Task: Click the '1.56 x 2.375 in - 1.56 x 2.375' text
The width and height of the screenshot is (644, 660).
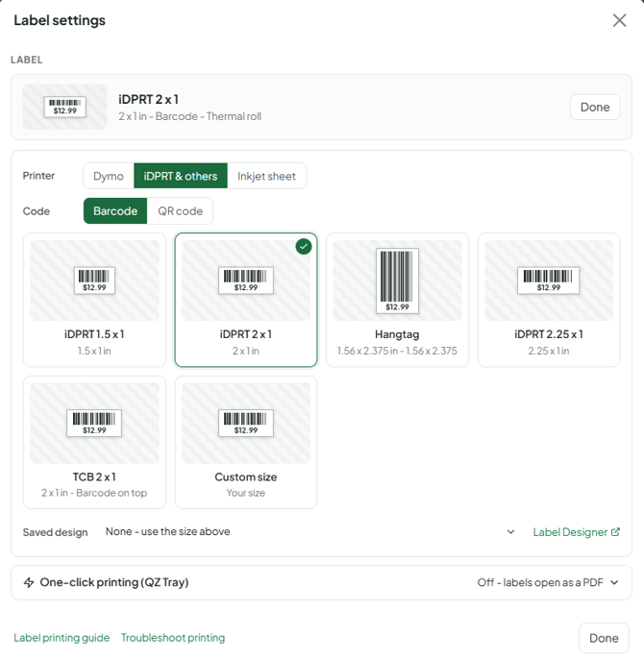Action: 397,351
